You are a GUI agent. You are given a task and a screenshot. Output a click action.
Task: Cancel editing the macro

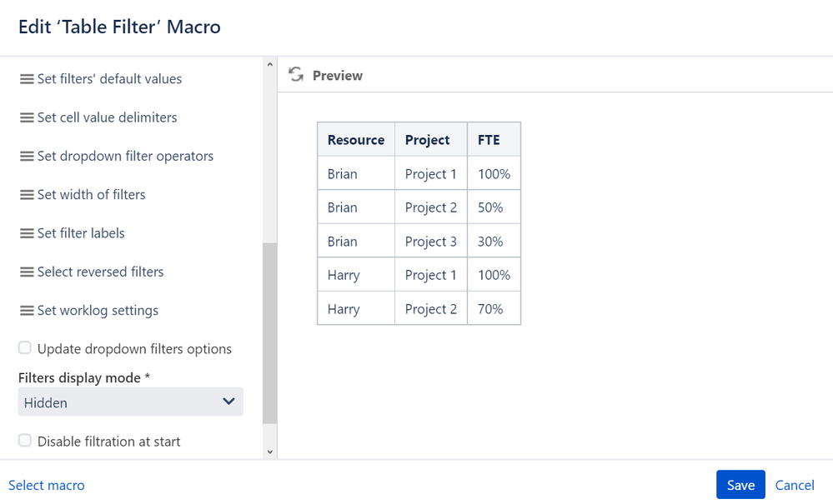click(795, 485)
